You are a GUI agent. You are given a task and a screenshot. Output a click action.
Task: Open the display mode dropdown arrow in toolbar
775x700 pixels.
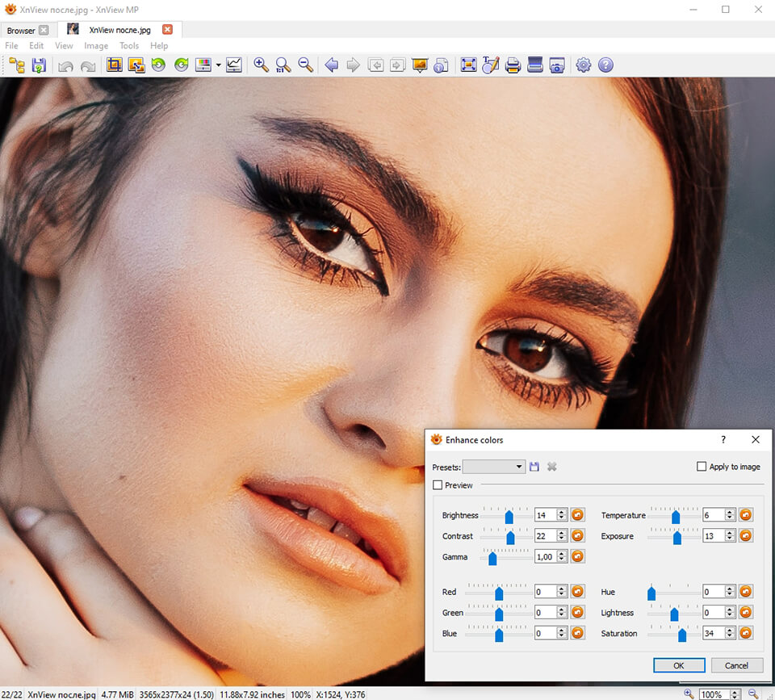point(218,65)
